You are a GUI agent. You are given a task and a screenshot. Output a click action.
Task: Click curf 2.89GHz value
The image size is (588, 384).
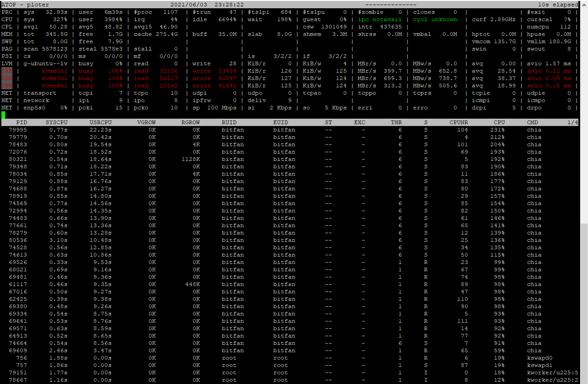click(494, 19)
